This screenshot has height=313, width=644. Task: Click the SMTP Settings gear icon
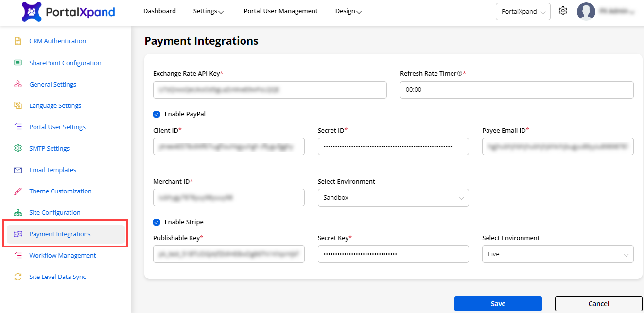point(18,148)
